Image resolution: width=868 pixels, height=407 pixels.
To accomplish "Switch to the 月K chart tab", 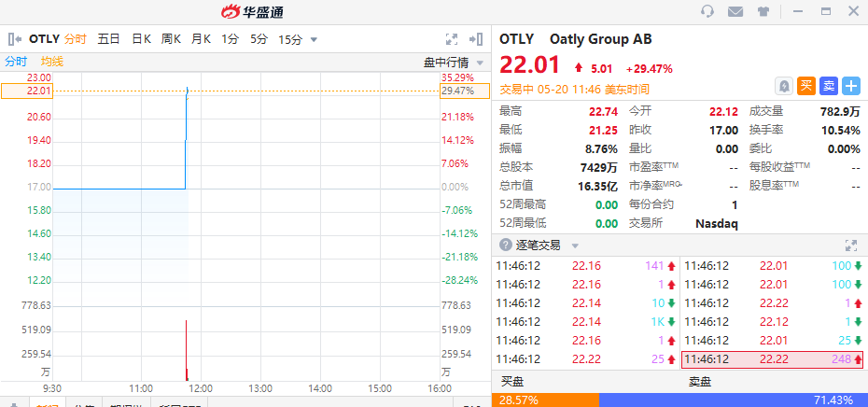I will [x=201, y=39].
